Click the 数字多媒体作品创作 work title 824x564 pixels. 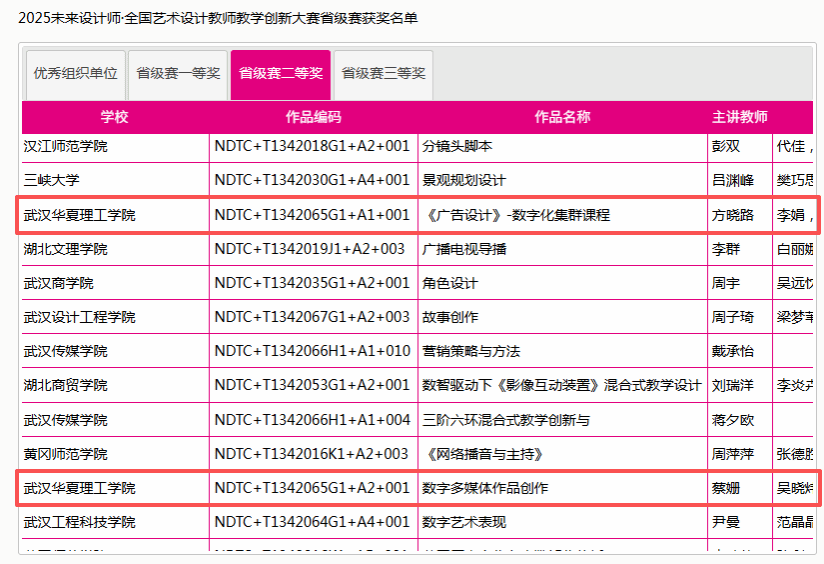[485, 488]
